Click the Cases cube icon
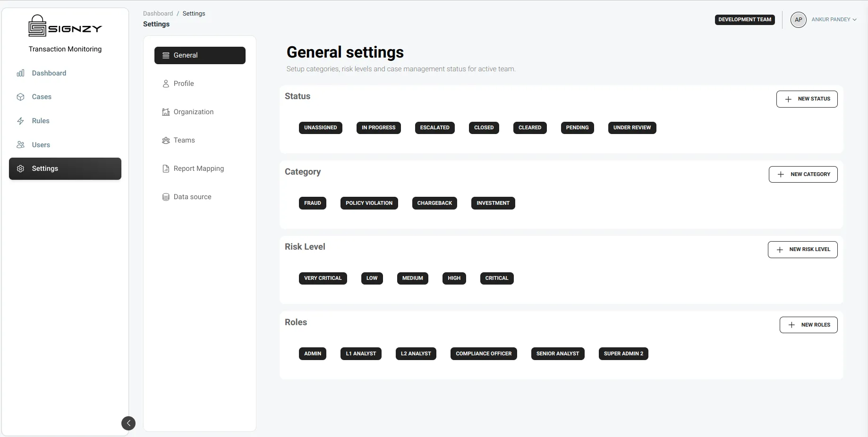 pyautogui.click(x=20, y=97)
